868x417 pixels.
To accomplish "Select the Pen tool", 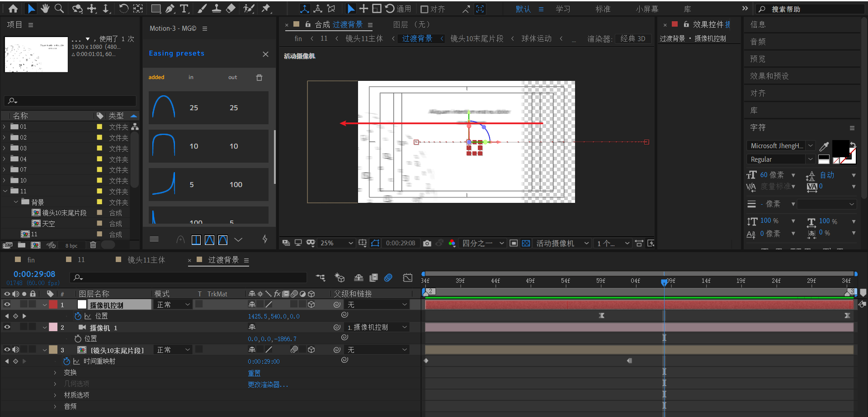I will [170, 9].
